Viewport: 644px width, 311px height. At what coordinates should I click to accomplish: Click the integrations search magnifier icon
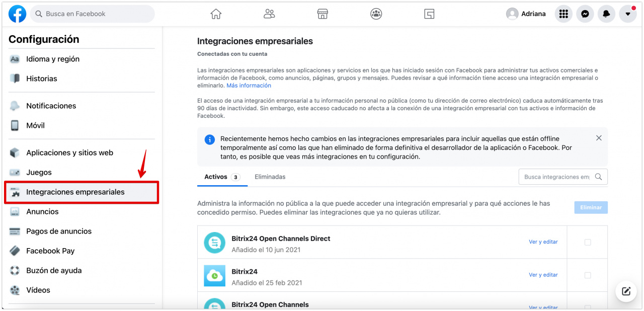(x=598, y=177)
